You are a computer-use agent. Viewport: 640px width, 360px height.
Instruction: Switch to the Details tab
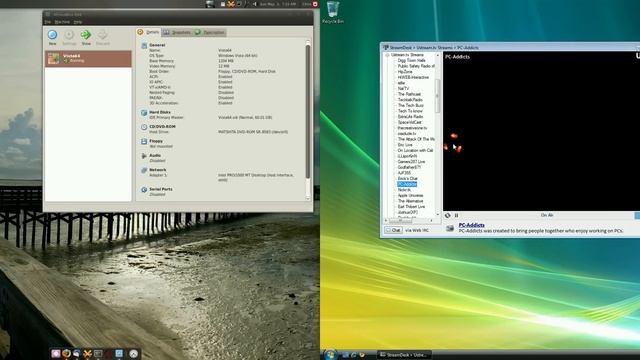pyautogui.click(x=149, y=32)
